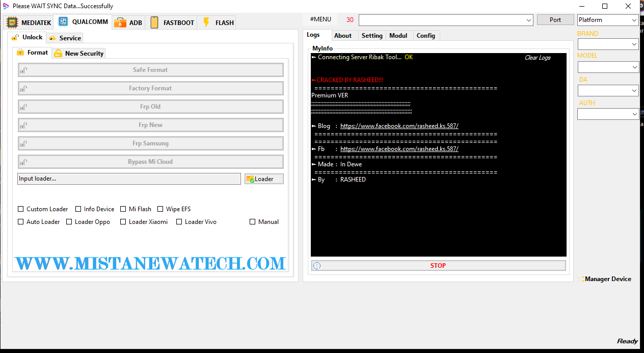This screenshot has width=644, height=353.
Task: Click the Unlock padlock icon
Action: coord(15,37)
